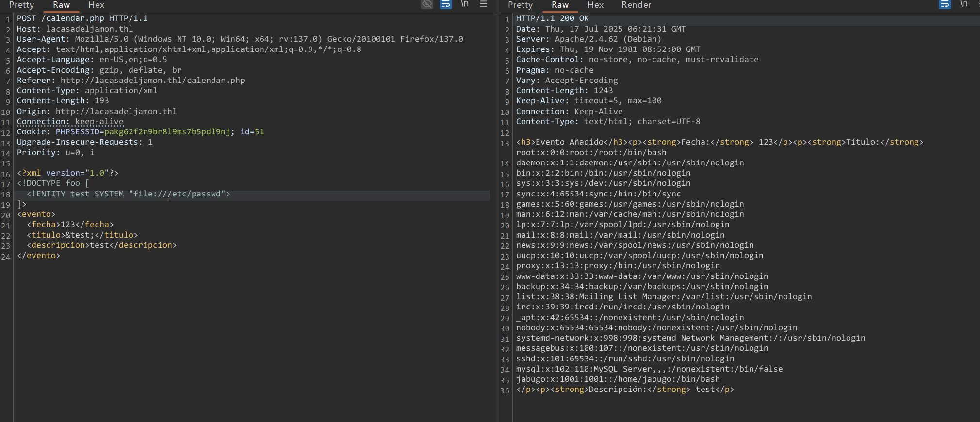Select the response pane Raw tab
This screenshot has width=980, height=422.
[x=560, y=5]
